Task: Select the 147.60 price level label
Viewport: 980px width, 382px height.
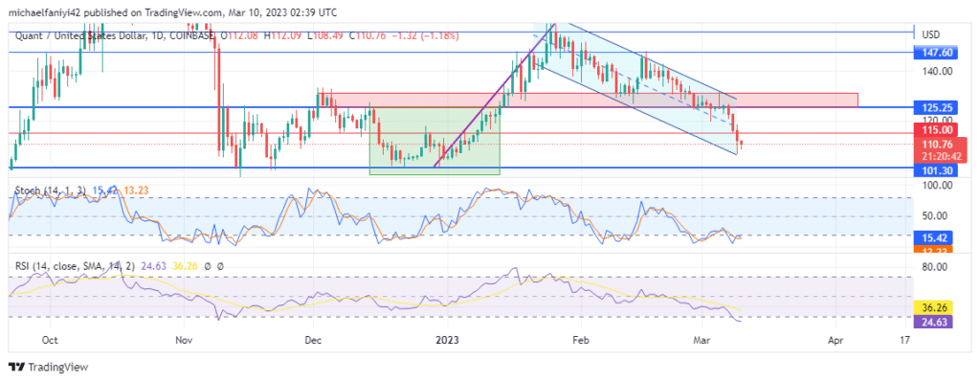Action: pos(936,53)
